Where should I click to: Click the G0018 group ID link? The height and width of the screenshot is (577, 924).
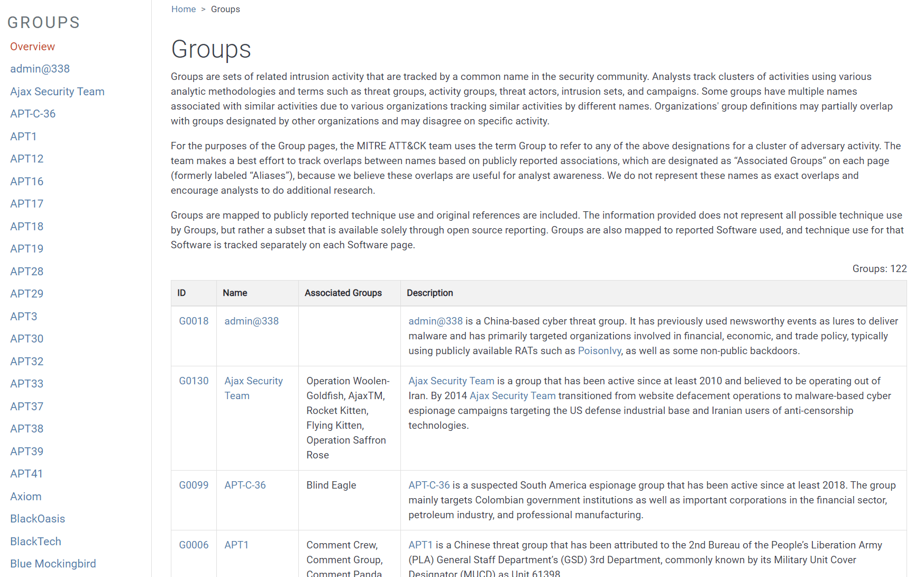[194, 321]
